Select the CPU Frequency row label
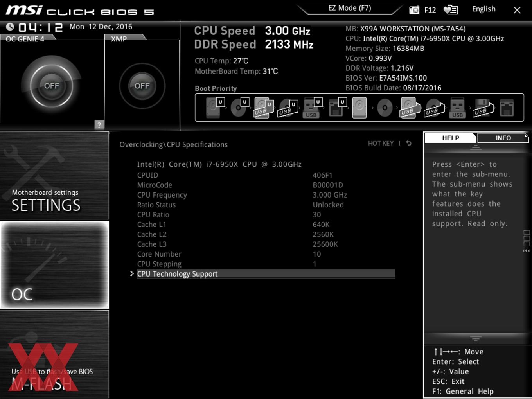532x399 pixels. coord(162,195)
